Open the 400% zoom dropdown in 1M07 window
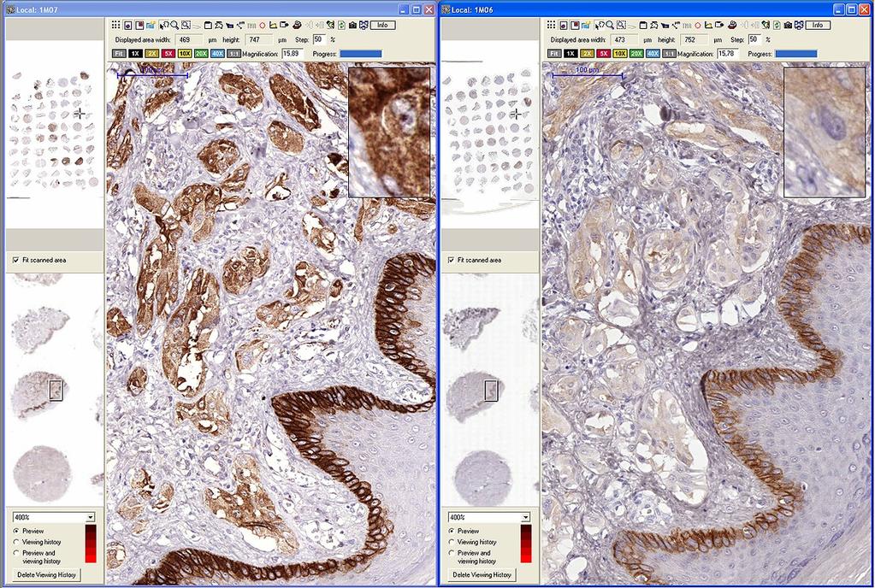This screenshot has height=588, width=875. pos(91,517)
